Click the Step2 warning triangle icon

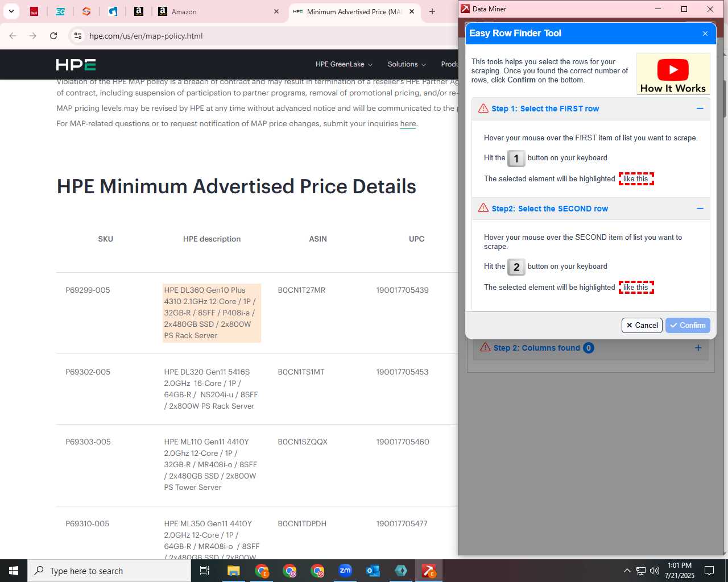tap(483, 208)
